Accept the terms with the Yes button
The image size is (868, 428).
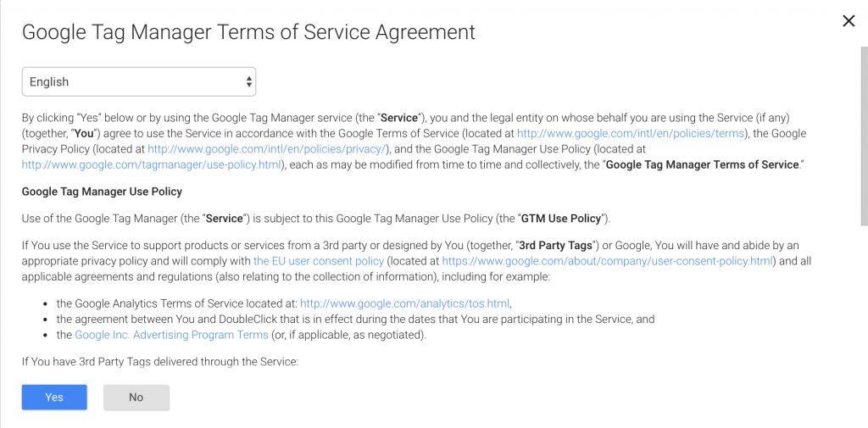tap(54, 397)
